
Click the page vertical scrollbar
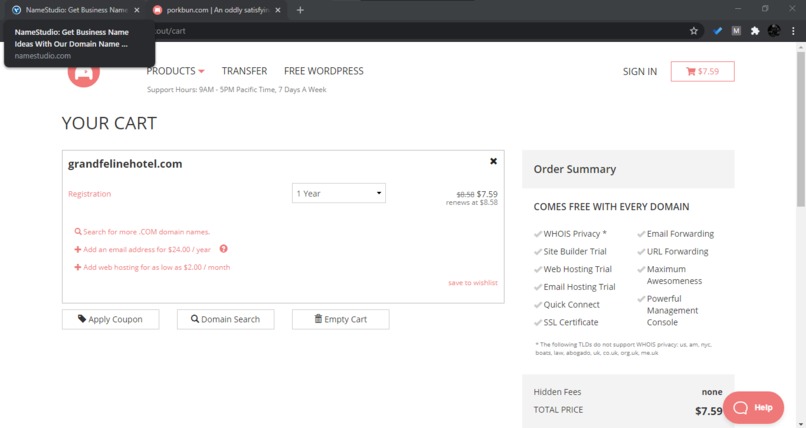[801, 128]
